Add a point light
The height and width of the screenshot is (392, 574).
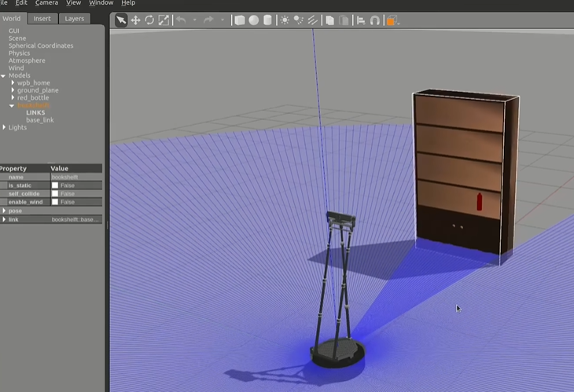click(285, 20)
